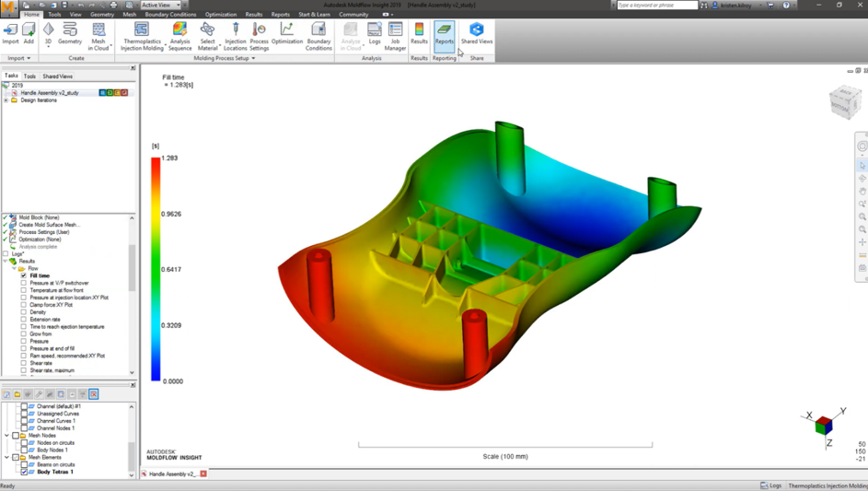Open Process Settings from the ribbon
The image size is (868, 491).
pyautogui.click(x=259, y=37)
